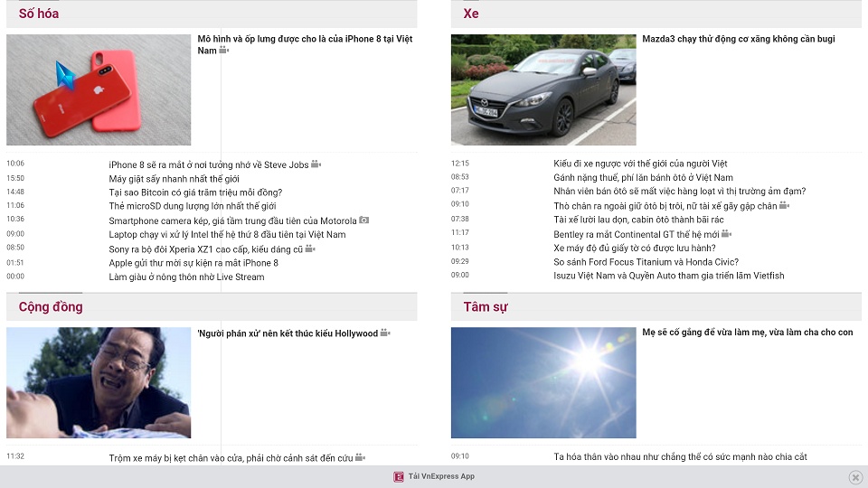
Task: Open 'Nhân viên bán ôtô sẽ mất việc hàng loạt' article
Action: pyautogui.click(x=680, y=192)
